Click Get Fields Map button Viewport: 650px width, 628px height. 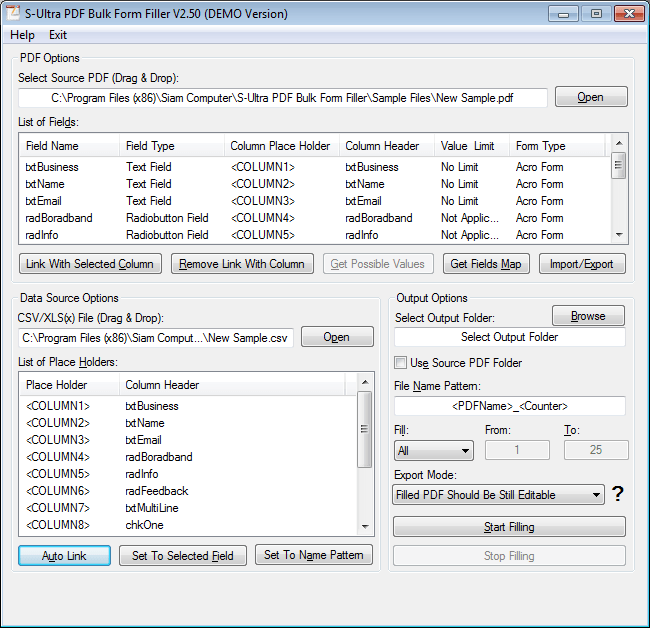tap(486, 264)
